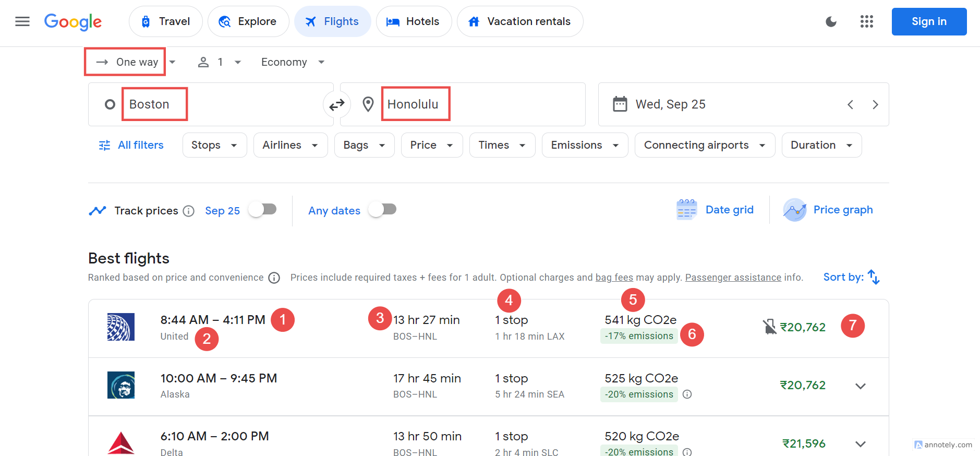Click the 5 hr 24 min SEA layover
Viewport: 980px width, 456px height.
tap(529, 394)
